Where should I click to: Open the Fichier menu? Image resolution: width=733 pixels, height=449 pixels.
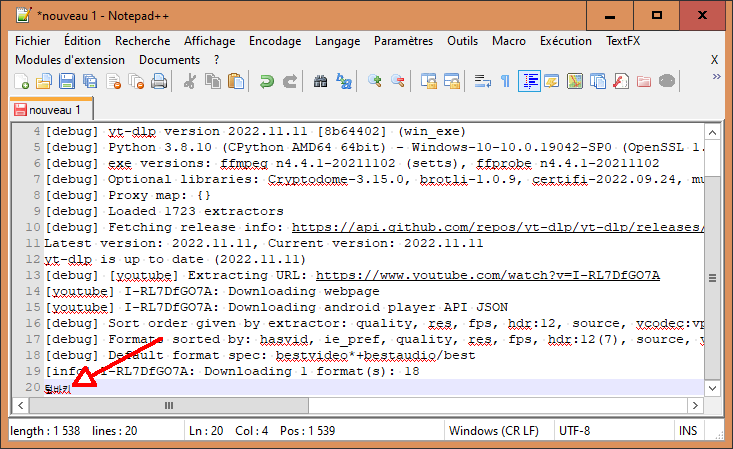point(32,41)
